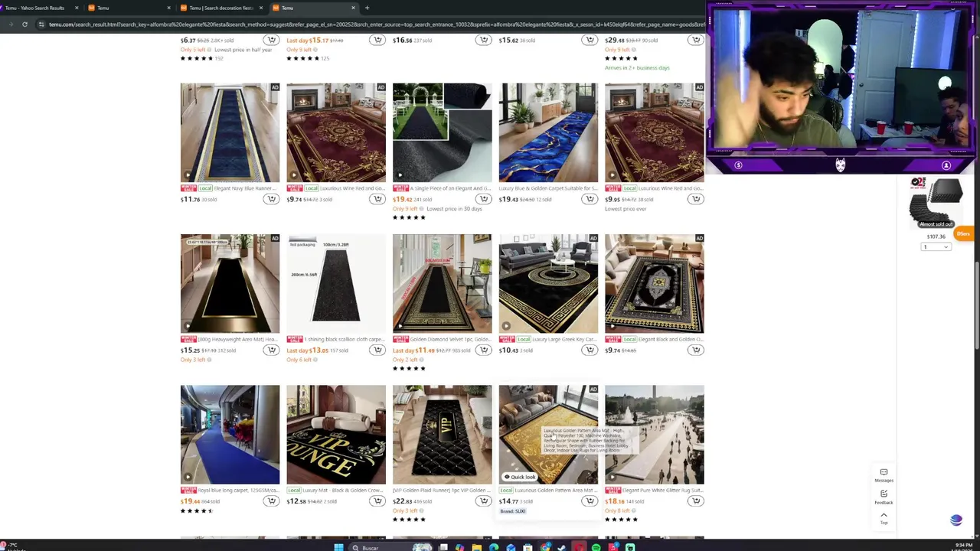Open Royal blue long carpet title link
Viewport: 980px width, 551px height.
(237, 490)
